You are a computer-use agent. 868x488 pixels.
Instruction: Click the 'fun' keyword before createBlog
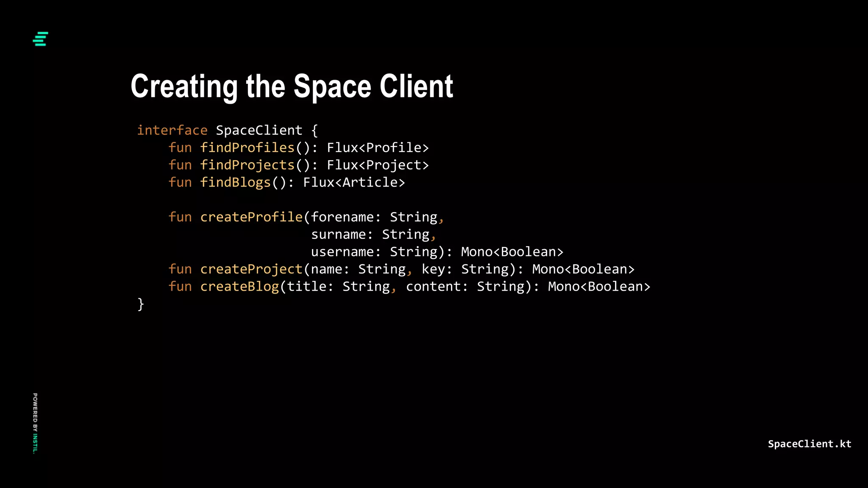pos(180,286)
